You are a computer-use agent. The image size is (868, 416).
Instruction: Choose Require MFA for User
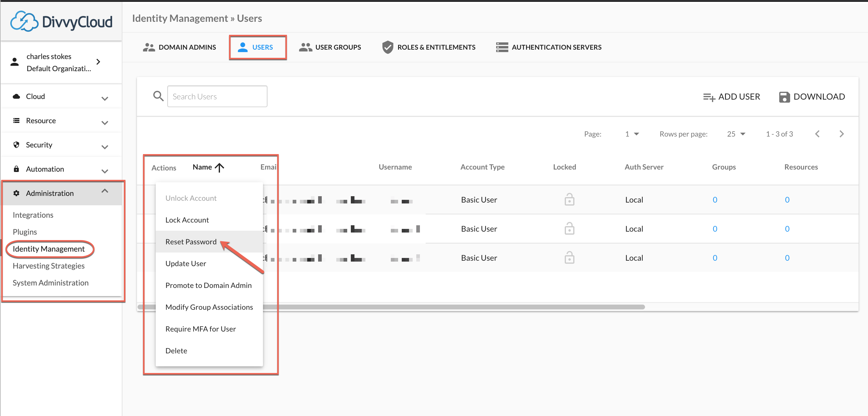tap(209, 329)
